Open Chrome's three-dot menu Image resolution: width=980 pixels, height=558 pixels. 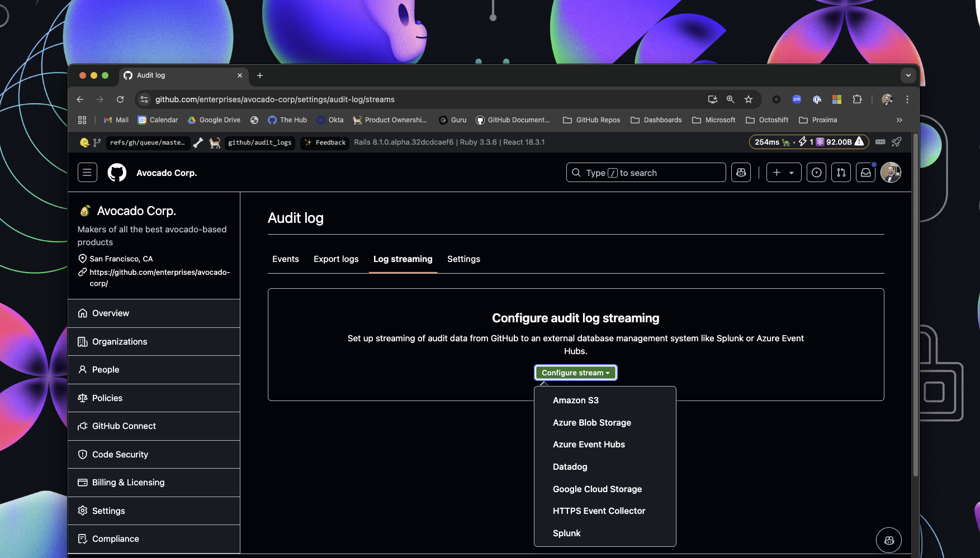click(x=907, y=99)
